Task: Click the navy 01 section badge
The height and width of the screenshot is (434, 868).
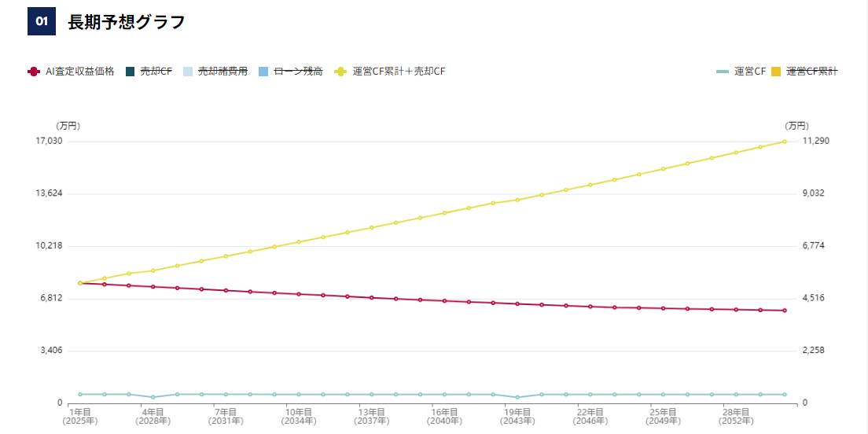Action: (x=41, y=22)
